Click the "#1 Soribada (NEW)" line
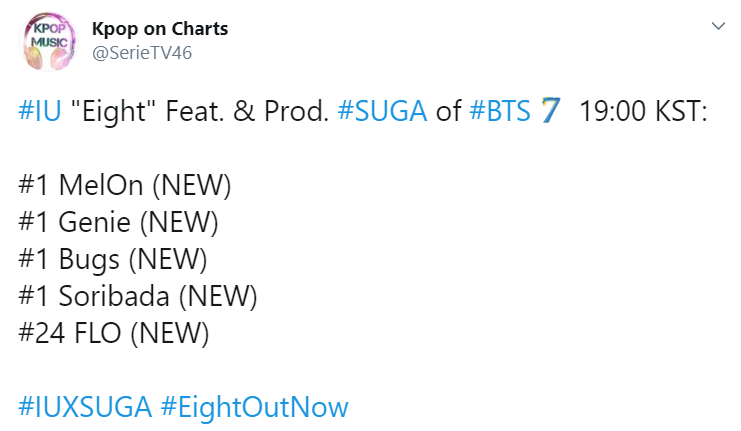The height and width of the screenshot is (431, 741). [138, 296]
